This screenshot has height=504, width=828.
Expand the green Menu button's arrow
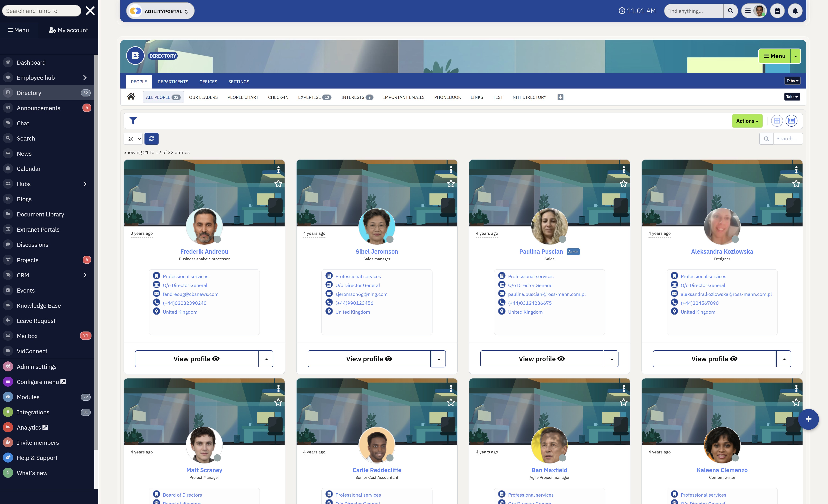pyautogui.click(x=795, y=56)
